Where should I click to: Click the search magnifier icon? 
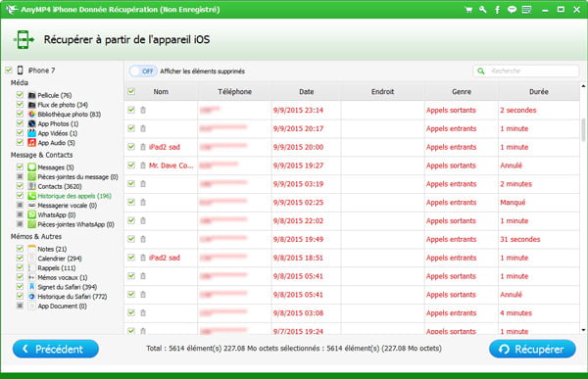481,71
